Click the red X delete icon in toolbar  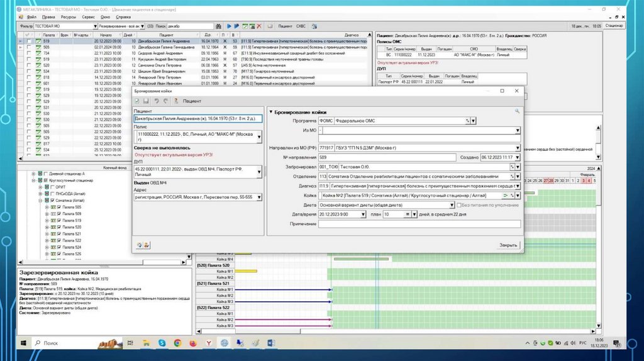259,26
